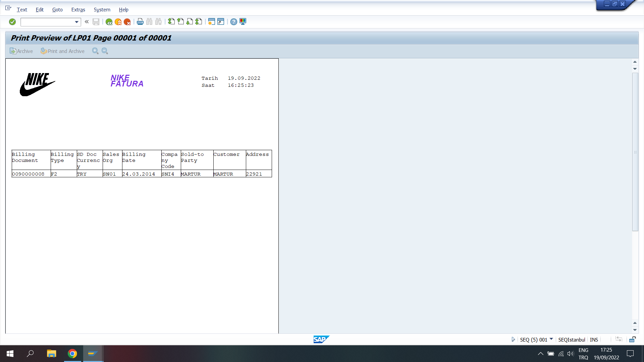644x362 pixels.
Task: Click the Print and Archive button
Action: [63, 51]
